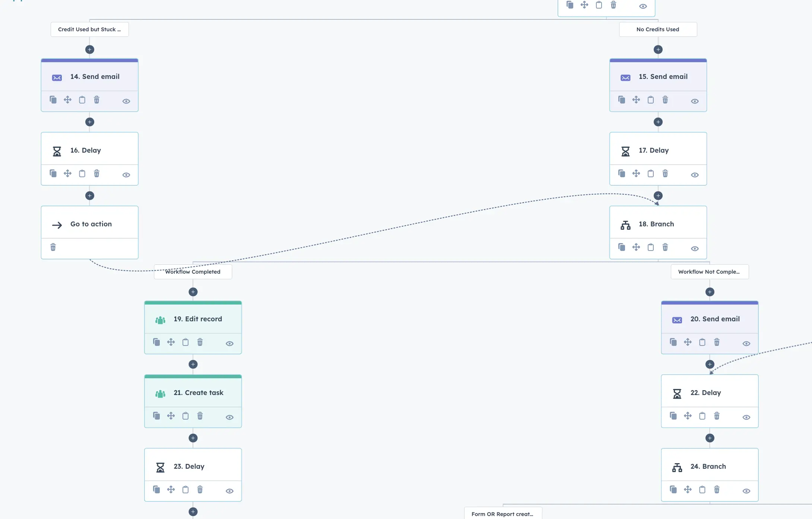Add action above 14. Send email

[x=90, y=50]
